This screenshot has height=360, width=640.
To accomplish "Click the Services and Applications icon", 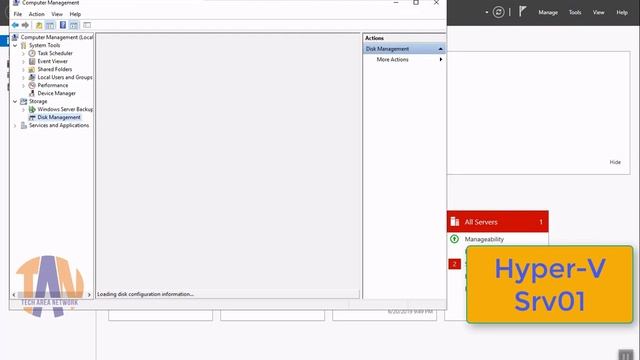I will tap(24, 125).
